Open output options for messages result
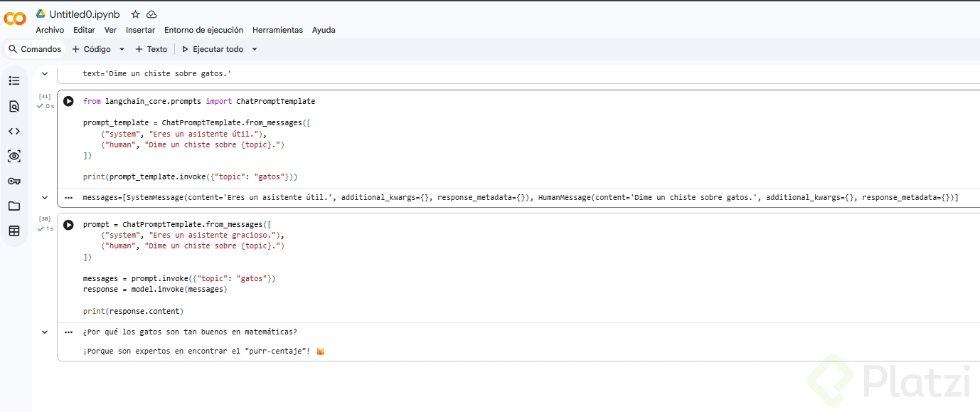 [68, 197]
